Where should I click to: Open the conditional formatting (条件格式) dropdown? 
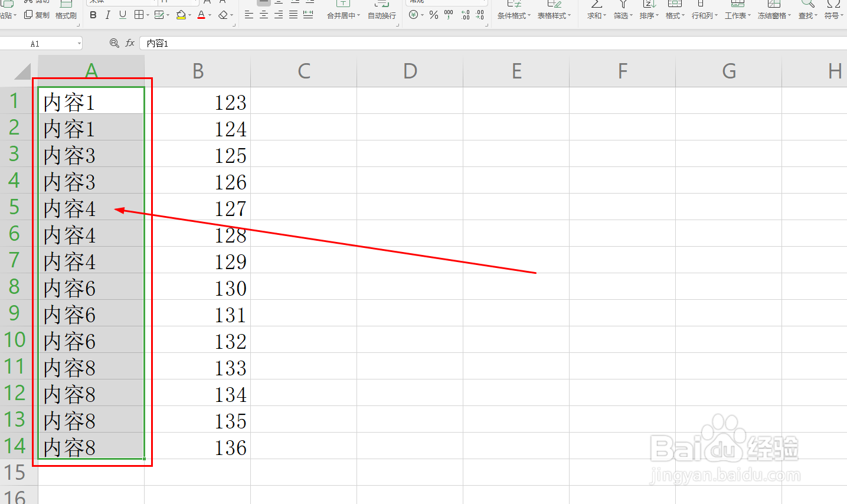[514, 11]
